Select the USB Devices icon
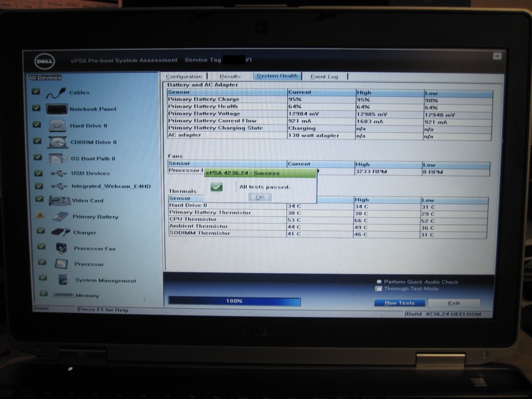The image size is (532, 399). 59,174
